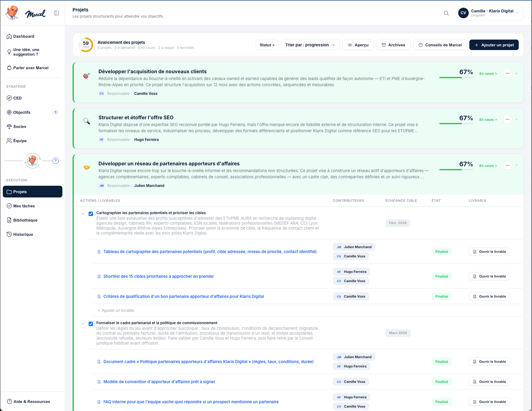Open more options for SEO offer project
532x411 pixels.
pyautogui.click(x=508, y=119)
